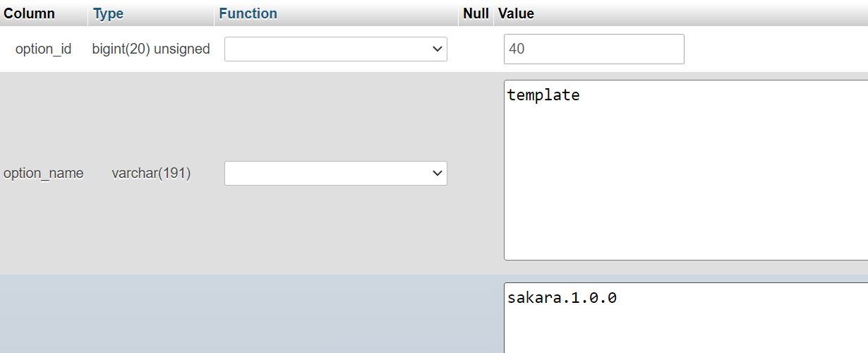Click the Function column header link
Viewport: 868px width, 353px height.
[x=248, y=13]
